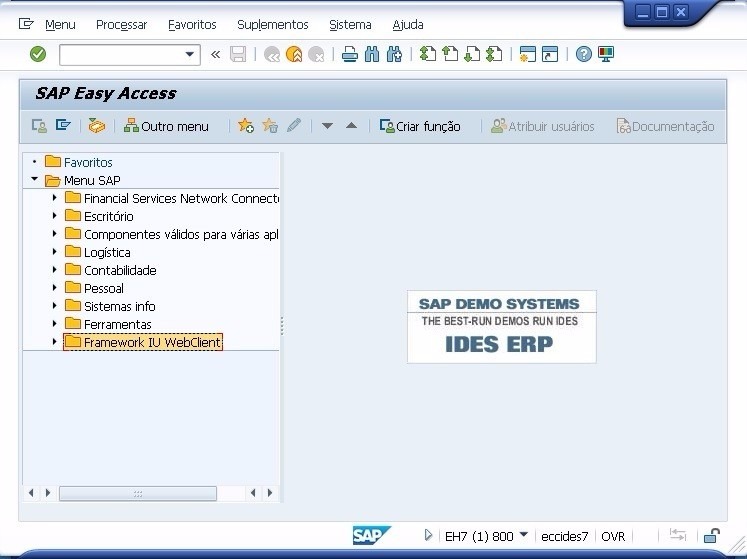Expand the Framework IU WebClient folder

coord(54,342)
